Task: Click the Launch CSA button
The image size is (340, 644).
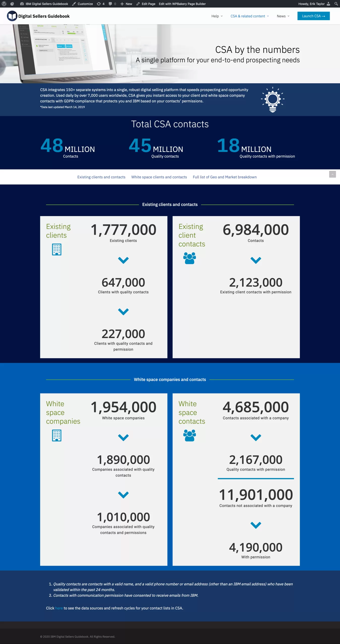Action: [x=314, y=16]
